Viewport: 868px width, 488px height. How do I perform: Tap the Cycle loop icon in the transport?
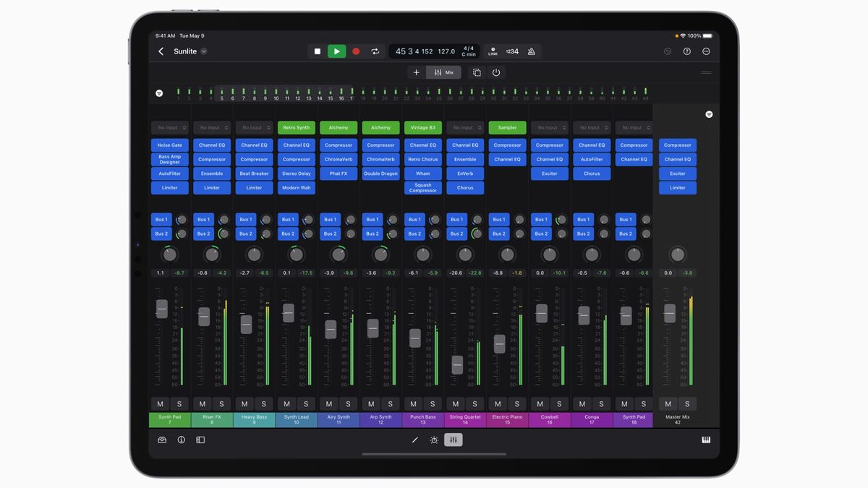click(x=375, y=51)
